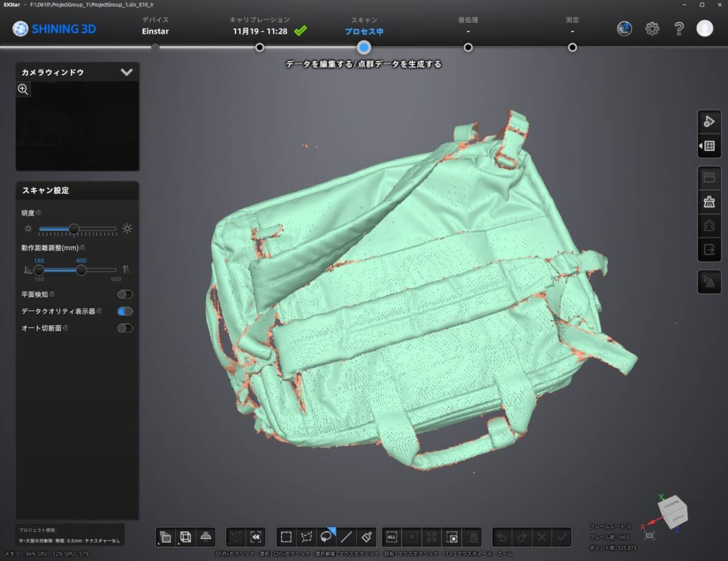Open settings via the gear button
Viewport: 728px width, 561px height.
click(652, 29)
